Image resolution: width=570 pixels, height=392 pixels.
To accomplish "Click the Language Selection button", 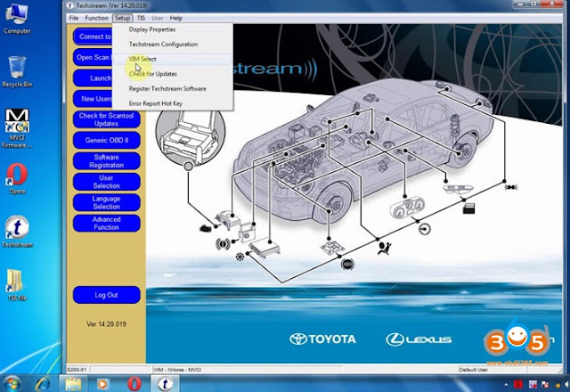I will coord(107,202).
